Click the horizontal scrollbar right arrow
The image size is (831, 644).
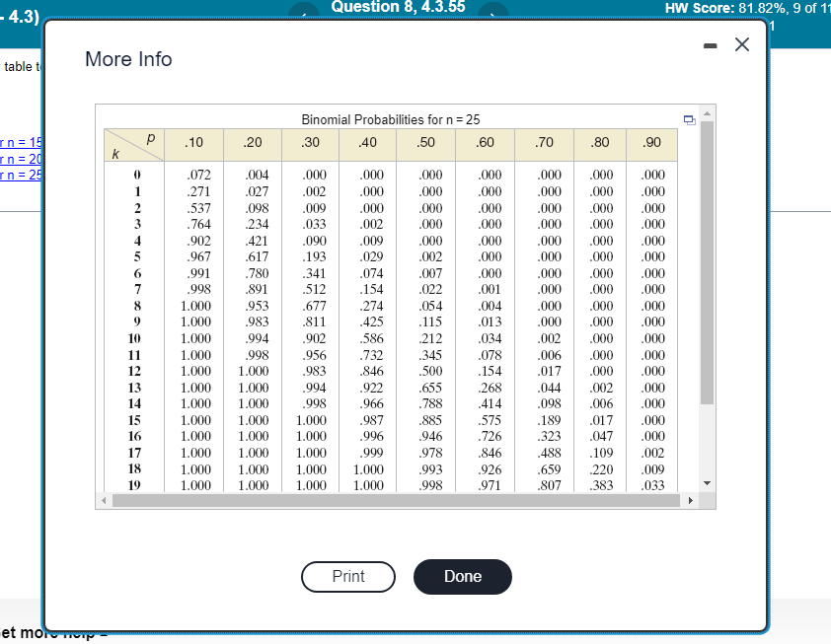(693, 502)
